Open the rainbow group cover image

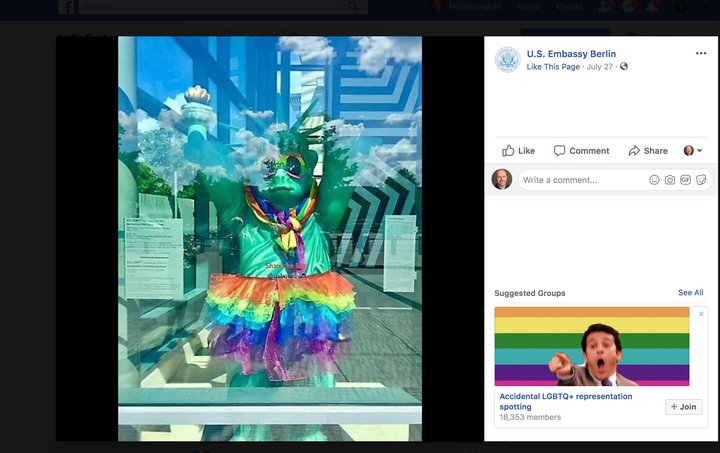click(592, 347)
